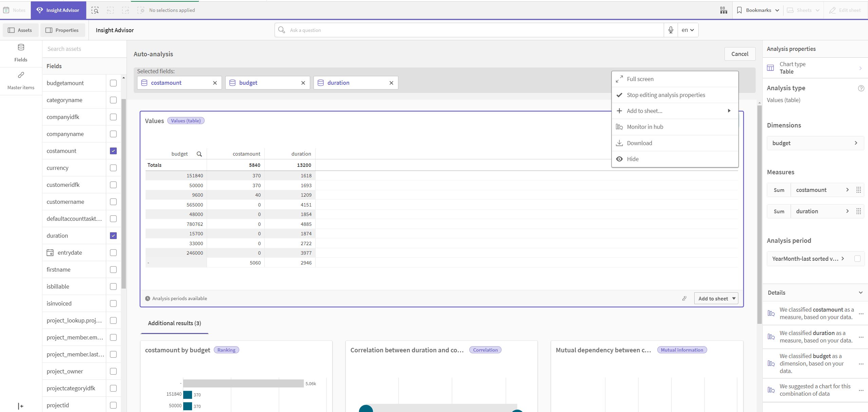Click selections tool grid icon near Bookmarks
Viewport: 868px width, 412px height.
tap(723, 10)
